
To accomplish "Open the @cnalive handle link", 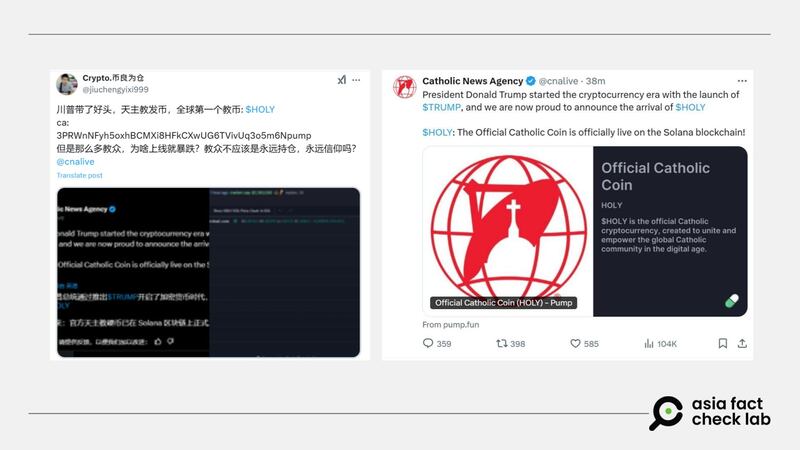I will [559, 81].
